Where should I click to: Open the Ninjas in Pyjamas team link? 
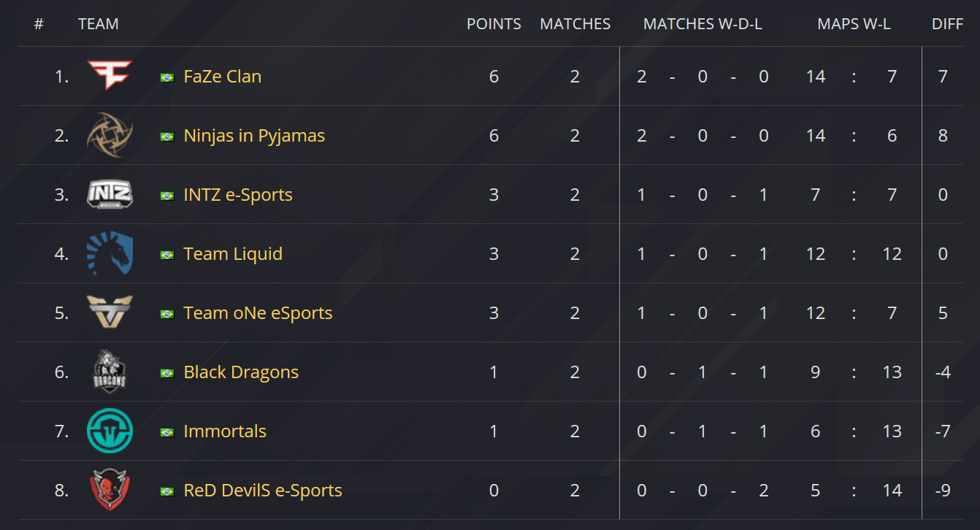point(254,136)
